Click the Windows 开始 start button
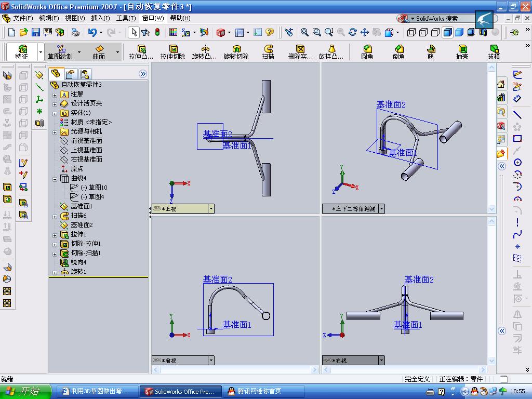 25,392
